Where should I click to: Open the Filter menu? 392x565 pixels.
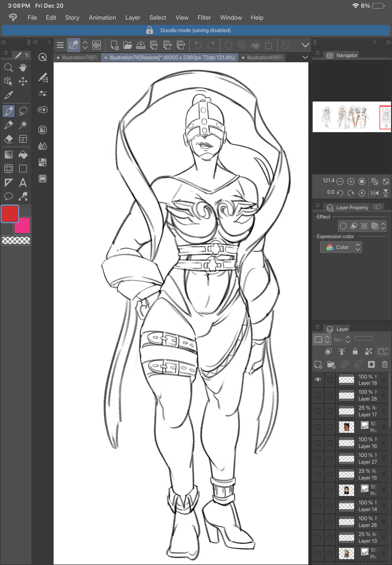(204, 18)
